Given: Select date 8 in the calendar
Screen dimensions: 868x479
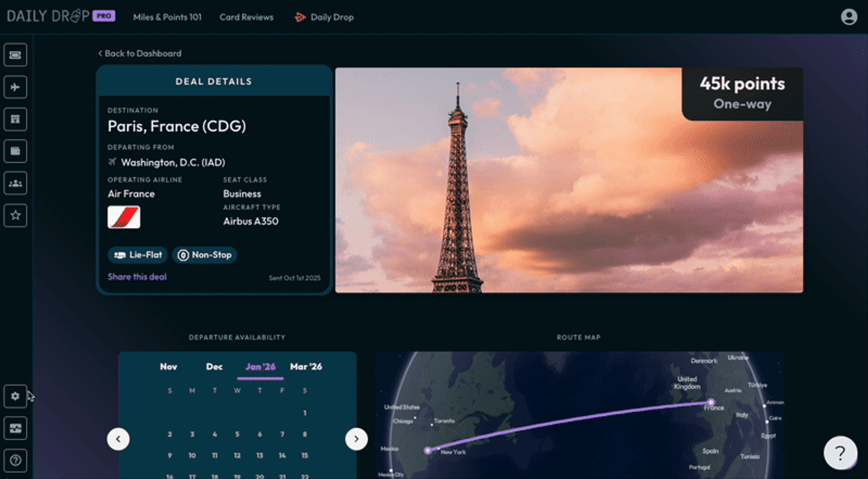Looking at the screenshot, I should tap(305, 434).
